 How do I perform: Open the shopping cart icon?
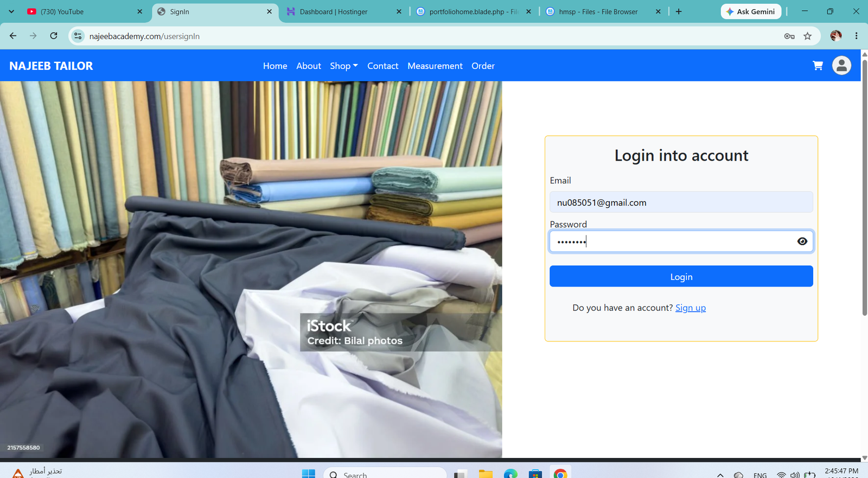(x=818, y=66)
